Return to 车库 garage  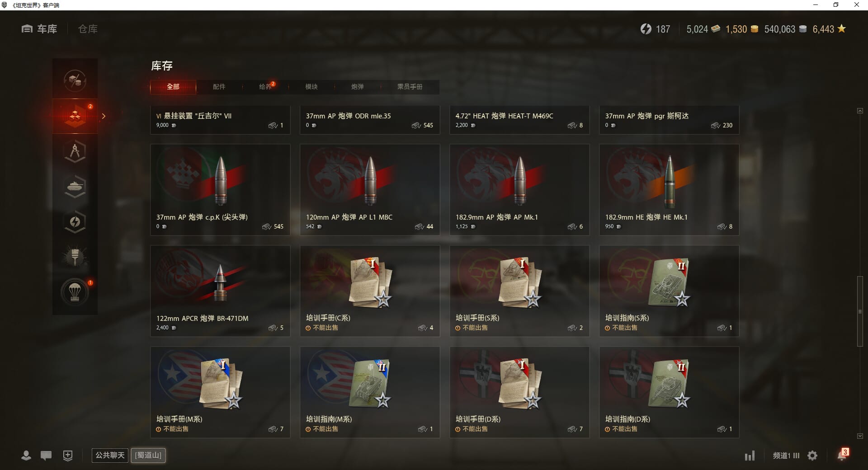39,29
